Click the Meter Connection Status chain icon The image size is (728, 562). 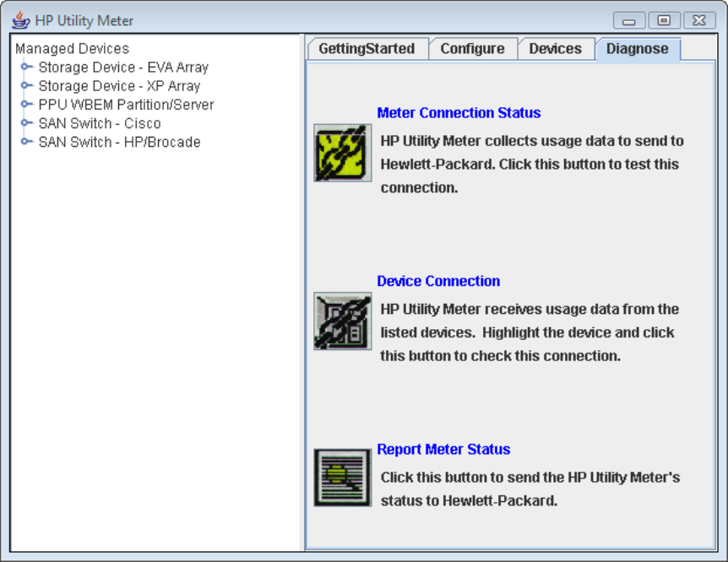pos(343,153)
